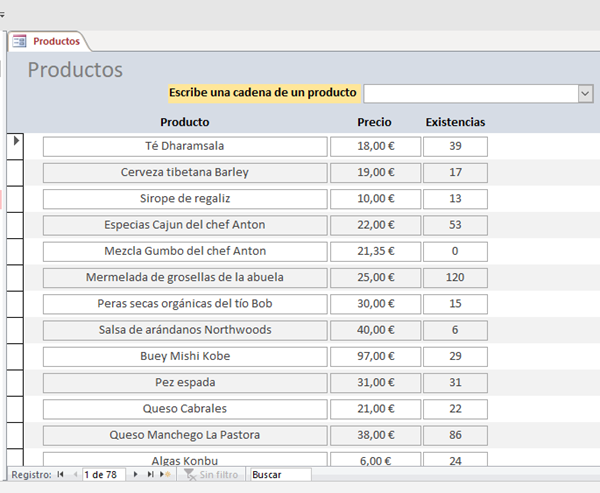Open the product search combo box dropdown
Screen dimensions: 600x493
[585, 93]
